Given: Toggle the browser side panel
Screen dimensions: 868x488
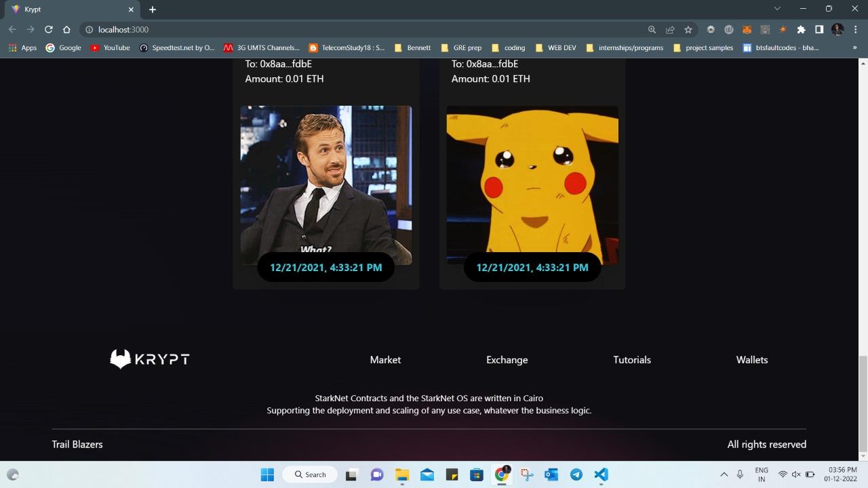Looking at the screenshot, I should (x=819, y=30).
